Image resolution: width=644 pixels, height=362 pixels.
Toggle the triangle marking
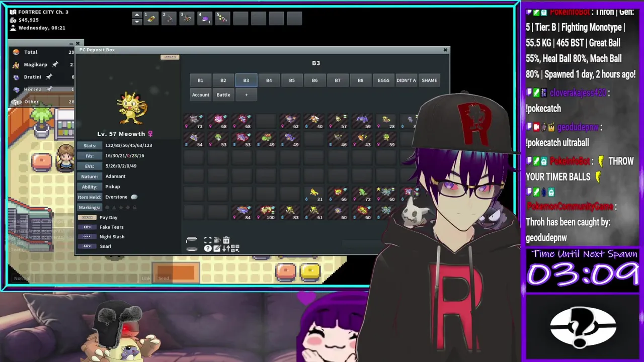click(114, 208)
